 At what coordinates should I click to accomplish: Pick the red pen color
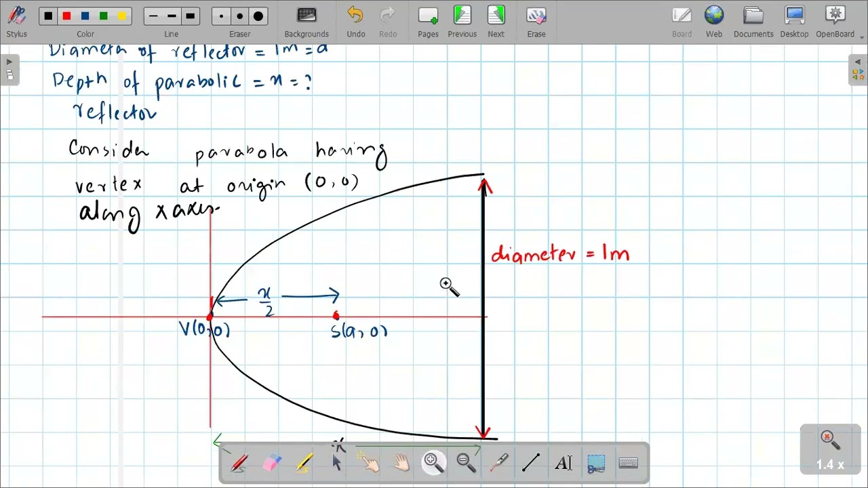tap(66, 16)
